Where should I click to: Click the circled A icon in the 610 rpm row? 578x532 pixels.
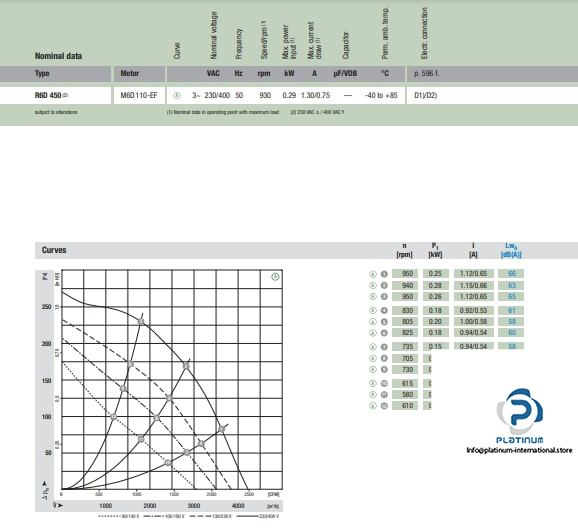(x=373, y=406)
